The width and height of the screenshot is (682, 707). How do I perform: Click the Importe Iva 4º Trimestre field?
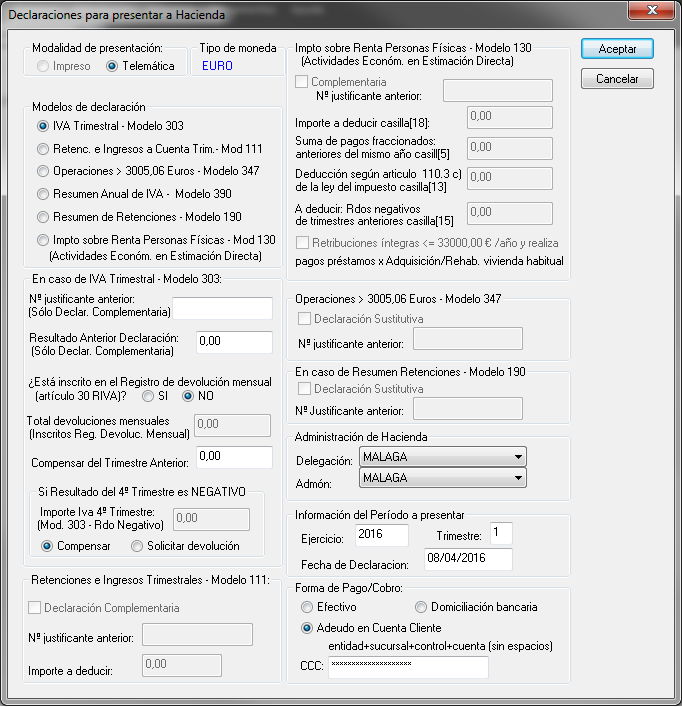[x=211, y=519]
